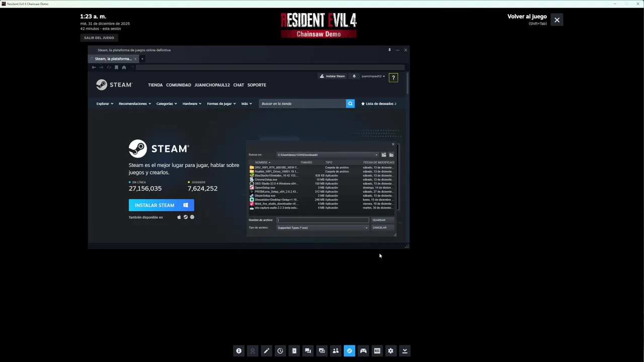
Task: Open the discussions chat bubbles icon
Action: click(x=308, y=351)
